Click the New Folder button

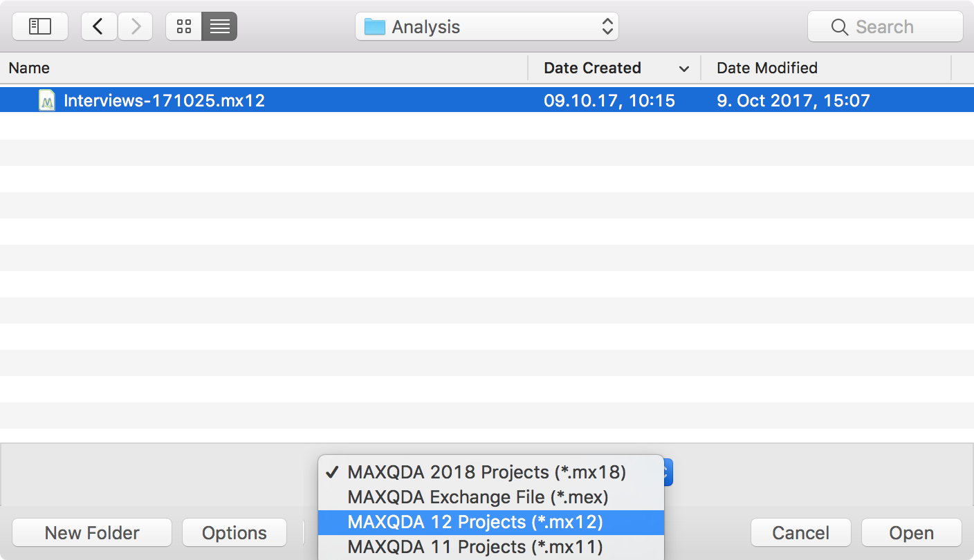[x=92, y=533]
